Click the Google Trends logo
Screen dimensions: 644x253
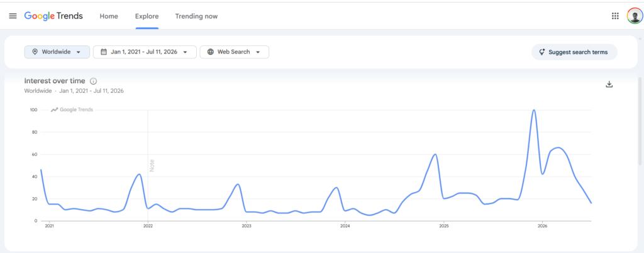[x=53, y=16]
